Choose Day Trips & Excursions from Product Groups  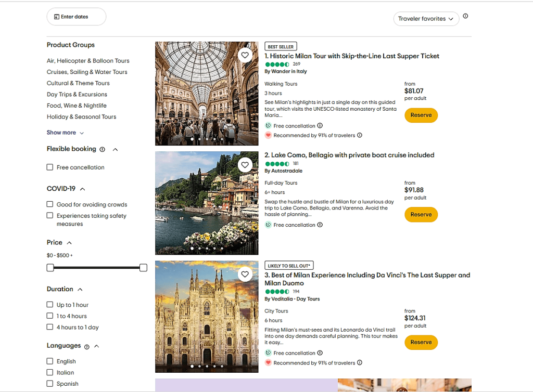pos(77,94)
